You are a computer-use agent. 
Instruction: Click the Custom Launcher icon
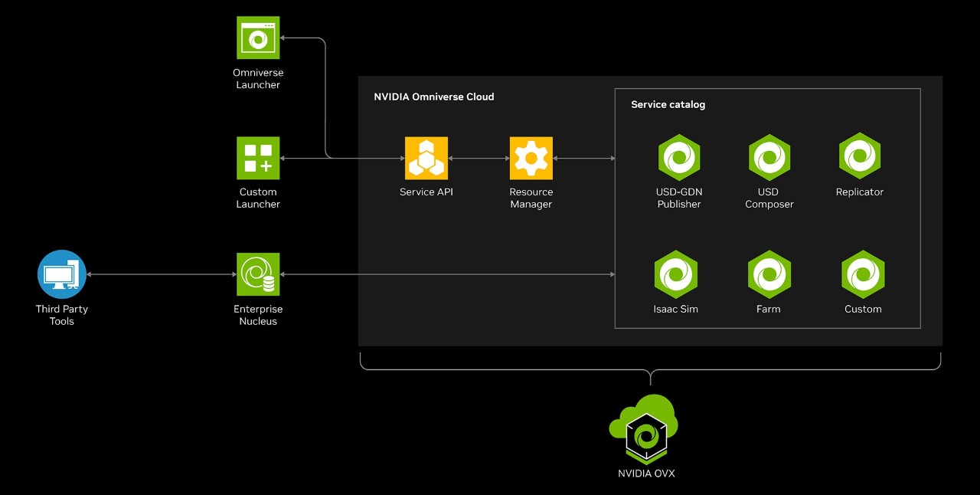(258, 157)
